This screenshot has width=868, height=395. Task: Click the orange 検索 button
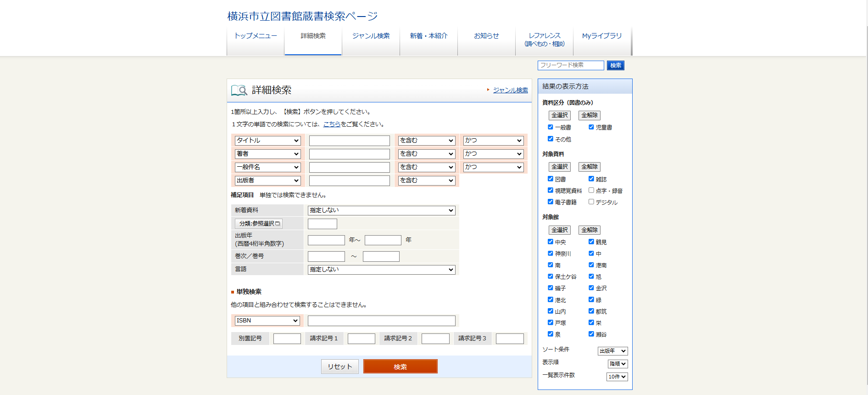click(400, 367)
